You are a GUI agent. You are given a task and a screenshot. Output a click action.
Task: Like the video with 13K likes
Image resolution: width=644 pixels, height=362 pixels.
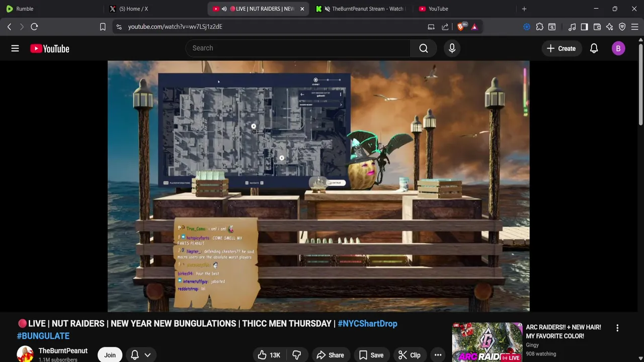pyautogui.click(x=269, y=355)
